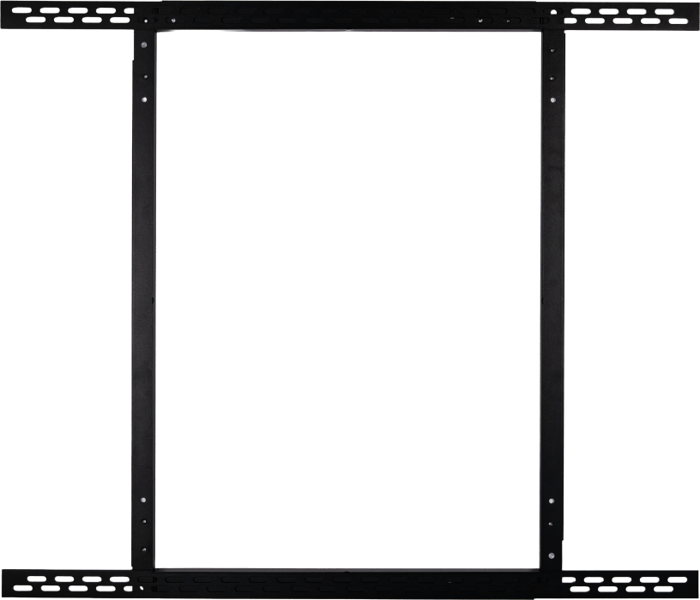Image resolution: width=700 pixels, height=600 pixels.
Task: Click the first slot in top-left bracket's upper row
Action: point(22,10)
